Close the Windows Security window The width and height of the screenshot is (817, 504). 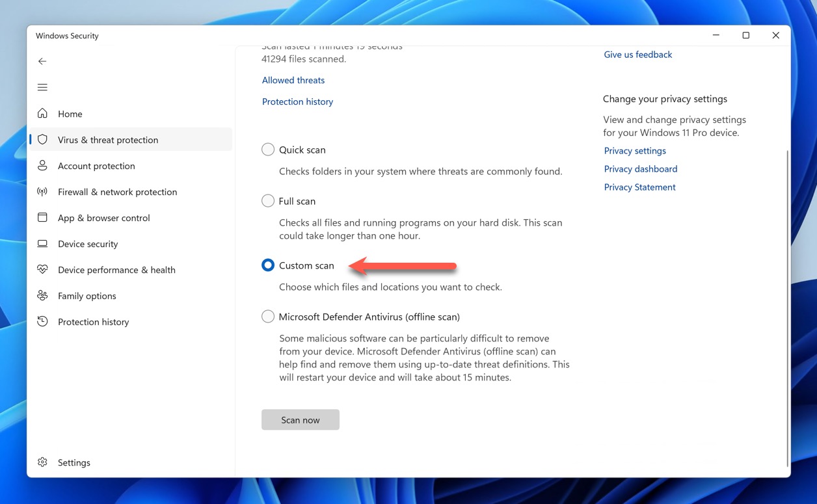point(776,36)
